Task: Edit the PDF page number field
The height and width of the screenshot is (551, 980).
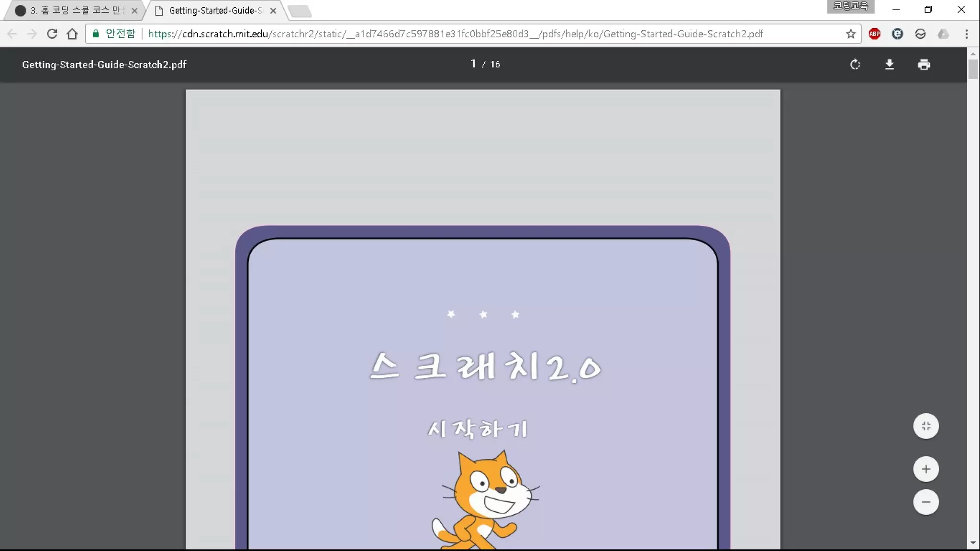Action: click(473, 64)
